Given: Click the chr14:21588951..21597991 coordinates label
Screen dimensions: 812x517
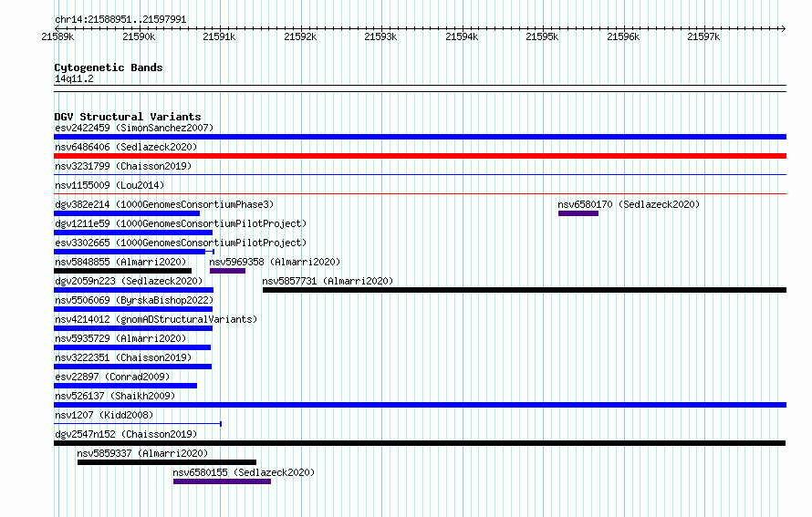Looking at the screenshot, I should click(120, 19).
